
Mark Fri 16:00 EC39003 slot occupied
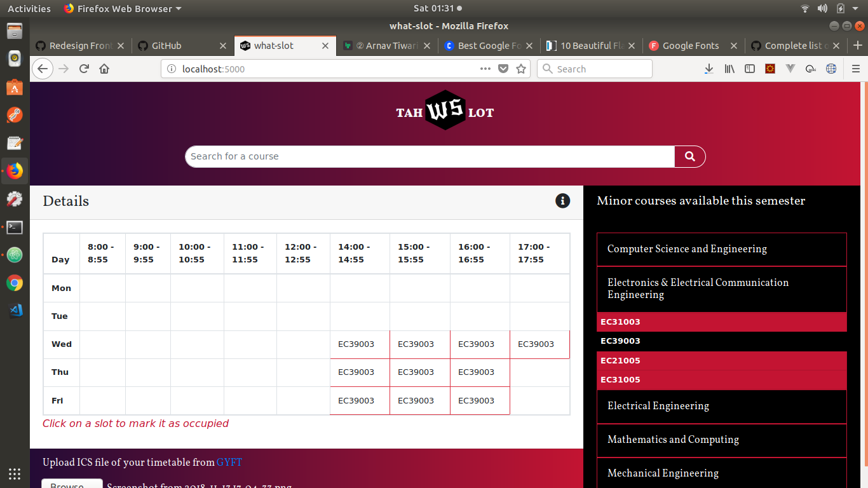pyautogui.click(x=480, y=401)
